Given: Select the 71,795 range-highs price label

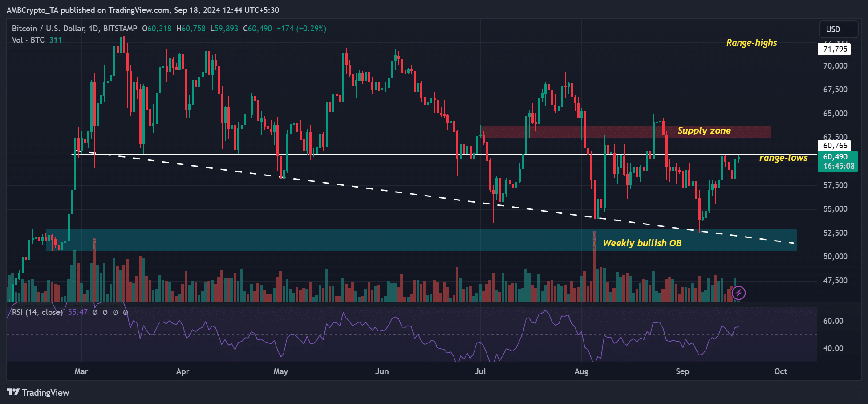Looking at the screenshot, I should point(835,49).
